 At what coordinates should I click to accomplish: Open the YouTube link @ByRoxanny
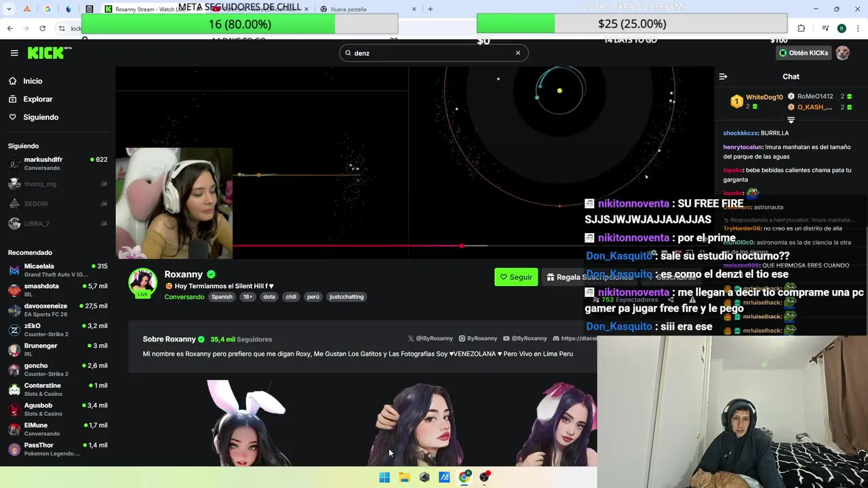(x=525, y=338)
